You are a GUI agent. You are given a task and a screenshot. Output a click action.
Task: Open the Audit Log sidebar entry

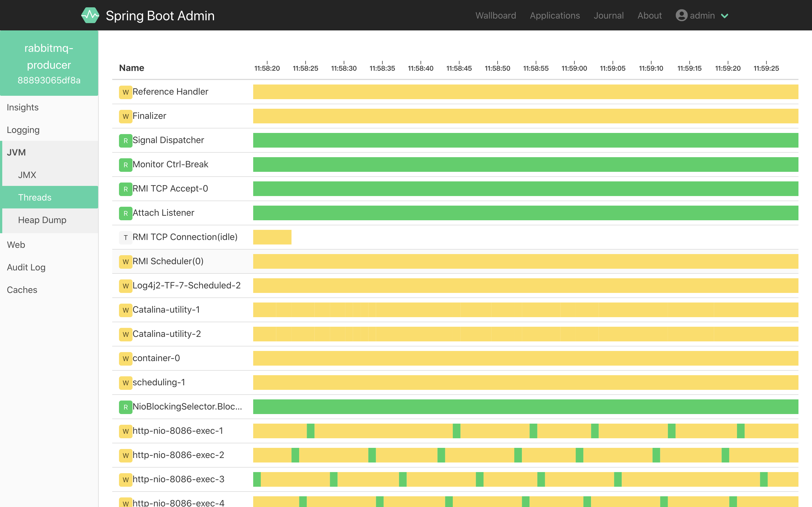[x=26, y=267]
